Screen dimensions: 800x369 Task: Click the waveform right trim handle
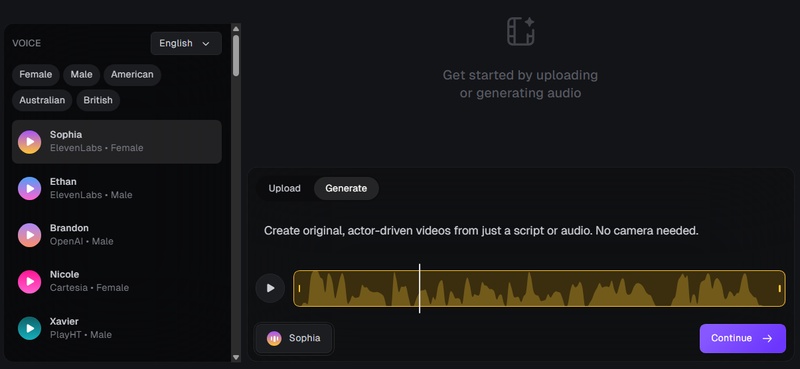coord(780,289)
